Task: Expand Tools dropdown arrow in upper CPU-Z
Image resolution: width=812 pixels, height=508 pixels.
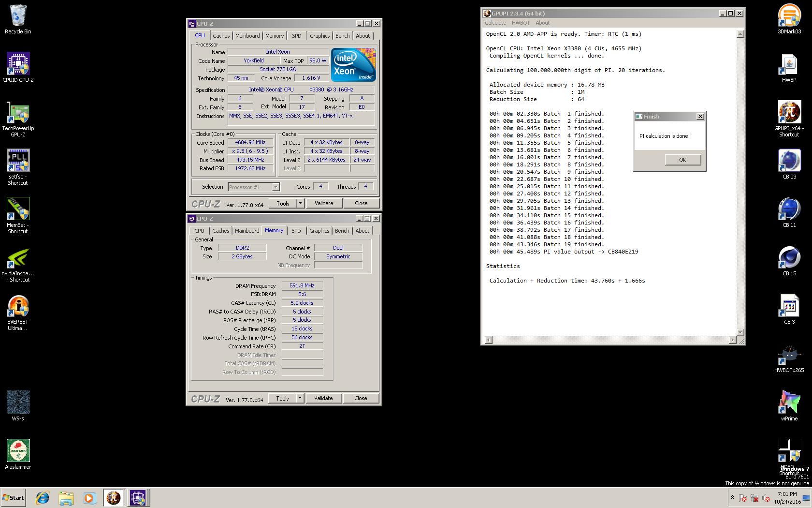Action: pos(300,203)
